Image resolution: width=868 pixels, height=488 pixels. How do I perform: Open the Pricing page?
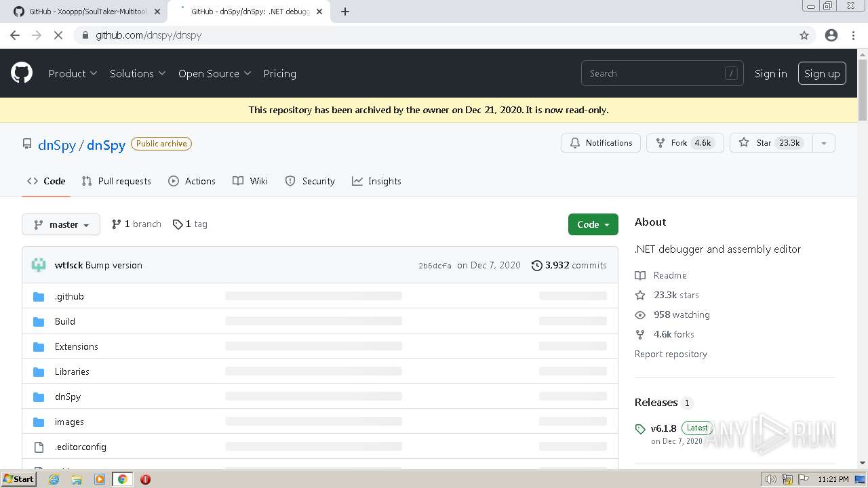click(279, 73)
